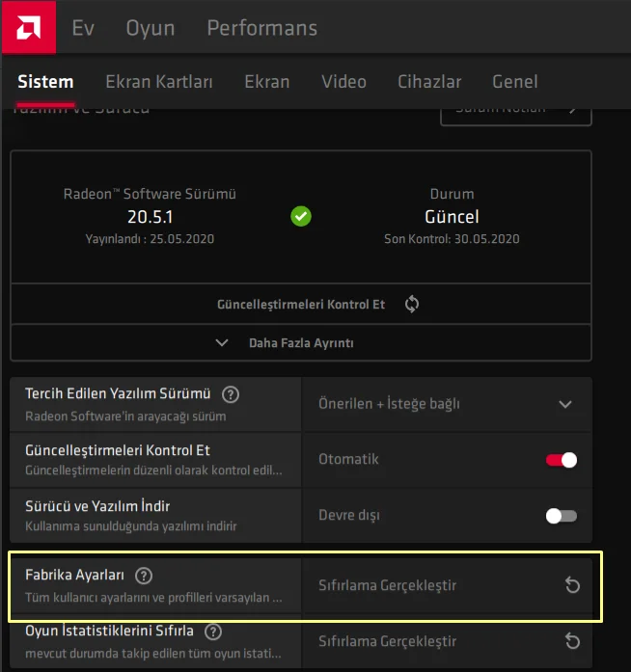Screen dimensions: 631x672
Task: Go to the Oyun section
Action: (x=151, y=28)
